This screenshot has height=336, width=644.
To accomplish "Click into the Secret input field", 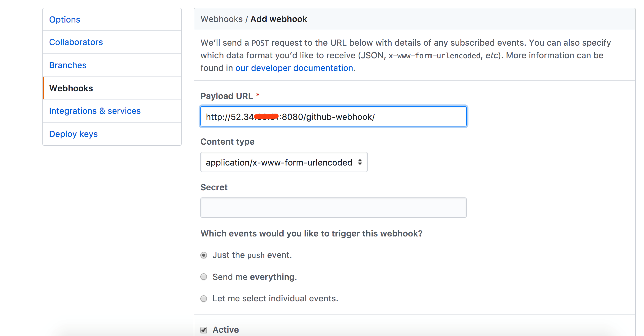I will [x=333, y=208].
